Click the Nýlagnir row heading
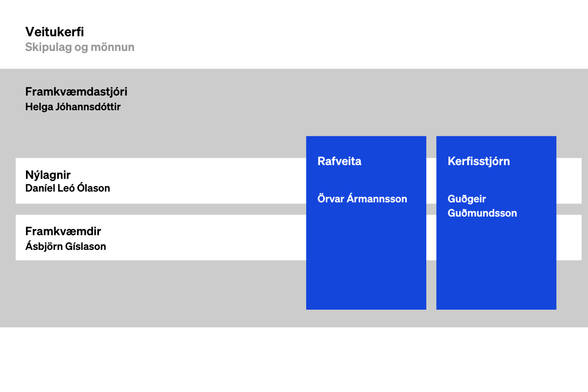 48,174
